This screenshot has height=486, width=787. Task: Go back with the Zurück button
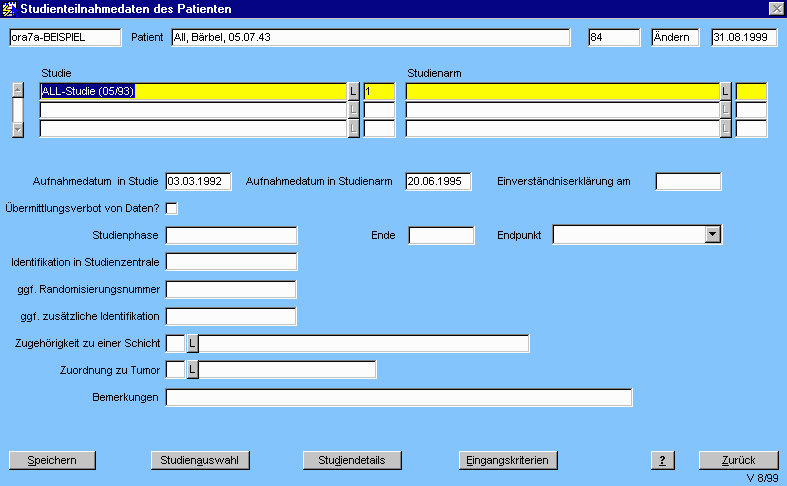[739, 460]
